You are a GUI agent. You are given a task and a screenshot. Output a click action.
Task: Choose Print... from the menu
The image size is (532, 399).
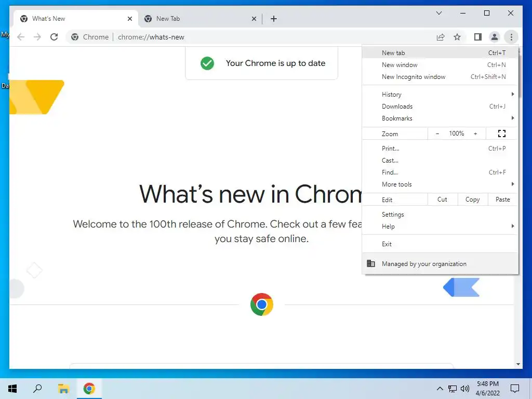[x=440, y=148]
